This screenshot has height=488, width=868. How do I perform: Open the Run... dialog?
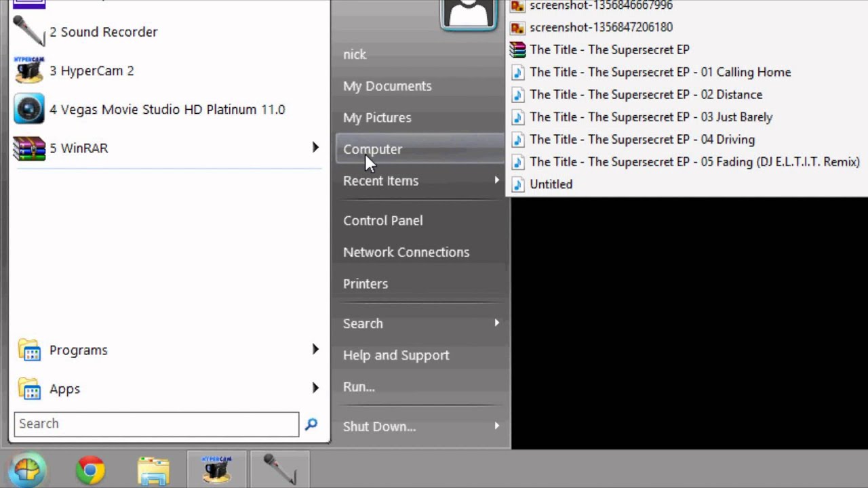tap(359, 387)
